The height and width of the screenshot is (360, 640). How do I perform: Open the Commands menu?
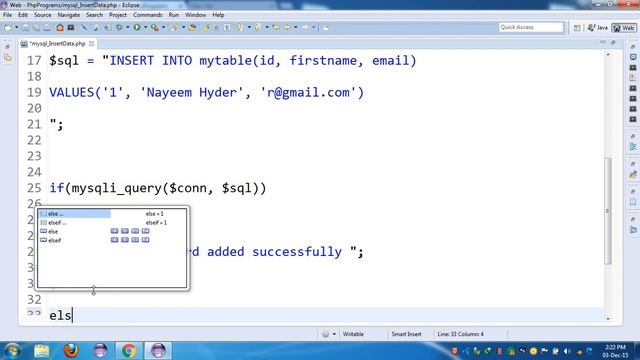pyautogui.click(x=147, y=15)
